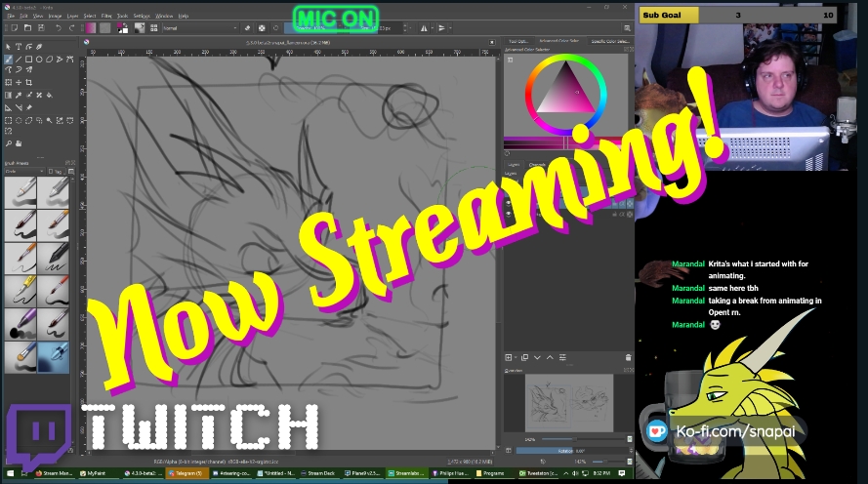This screenshot has height=484, width=868.
Task: Select the Ellipse shape tool
Action: pyautogui.click(x=39, y=60)
